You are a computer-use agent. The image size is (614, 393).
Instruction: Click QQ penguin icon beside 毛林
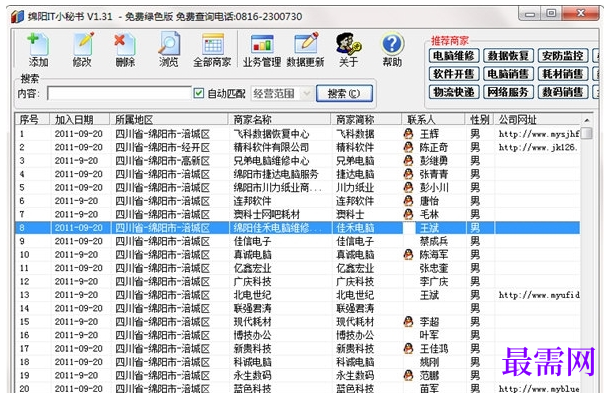pos(408,214)
